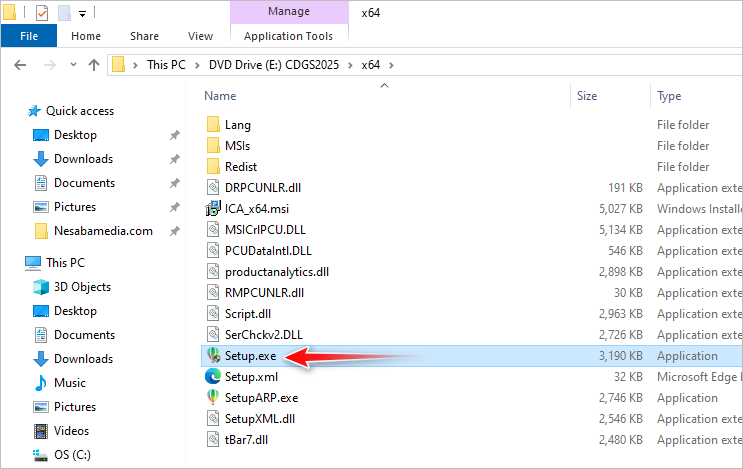Image resolution: width=743 pixels, height=469 pixels.
Task: Click the SerChckv2.DLL file icon
Action: 213,334
